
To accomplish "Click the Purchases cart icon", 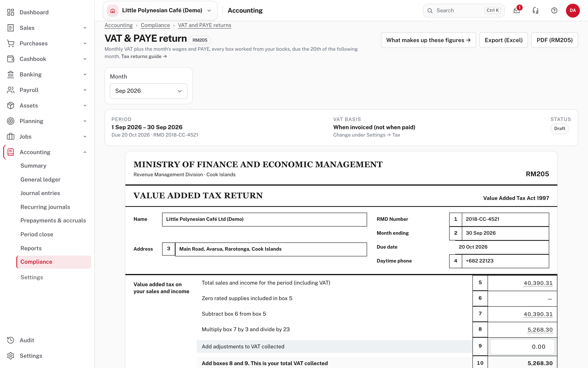I will tap(10, 43).
